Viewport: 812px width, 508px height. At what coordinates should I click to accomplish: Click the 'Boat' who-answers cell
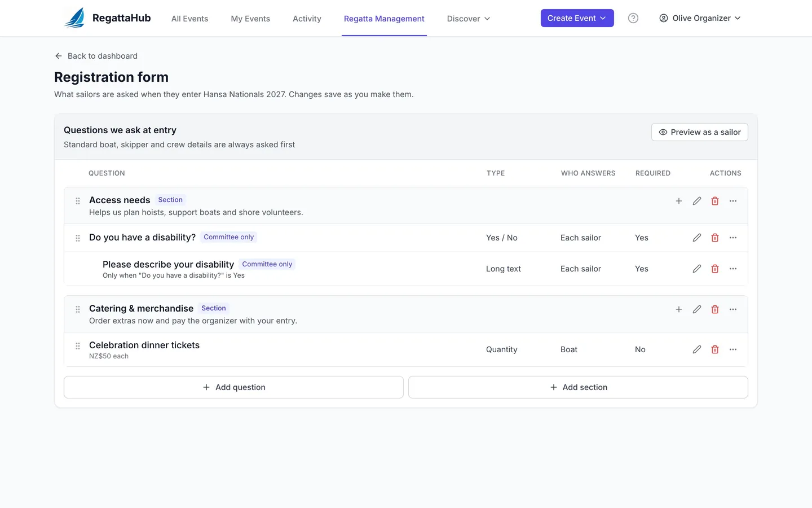tap(569, 349)
